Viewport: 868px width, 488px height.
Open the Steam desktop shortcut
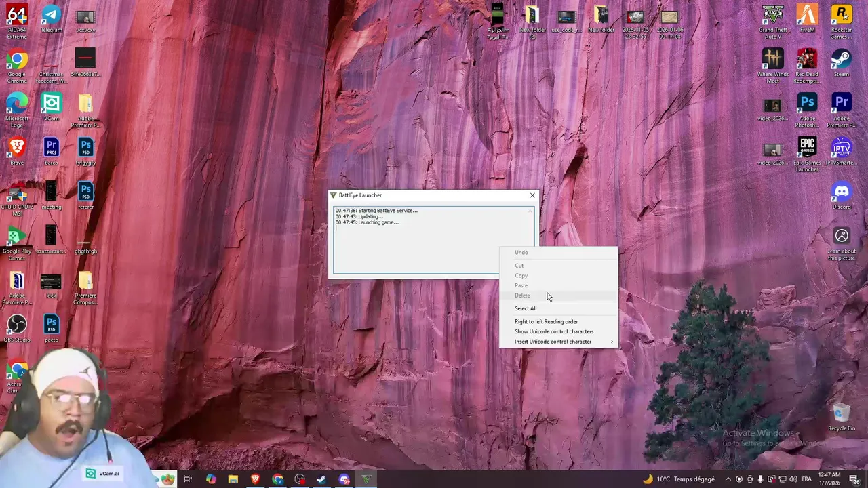(842, 63)
